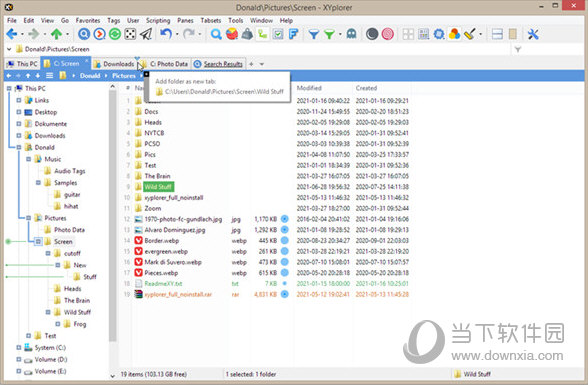Click the paintbrush icon in toolbar
The height and width of the screenshot is (385, 588).
[x=470, y=34]
